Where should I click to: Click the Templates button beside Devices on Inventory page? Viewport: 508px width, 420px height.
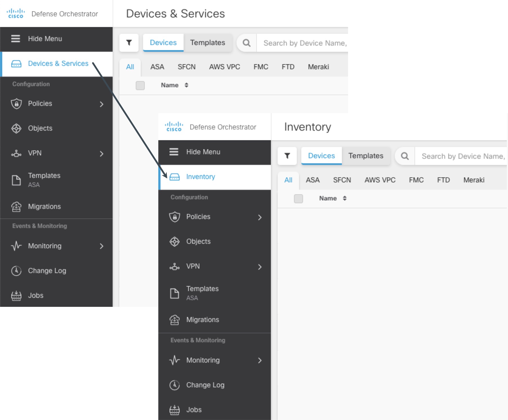pyautogui.click(x=366, y=156)
